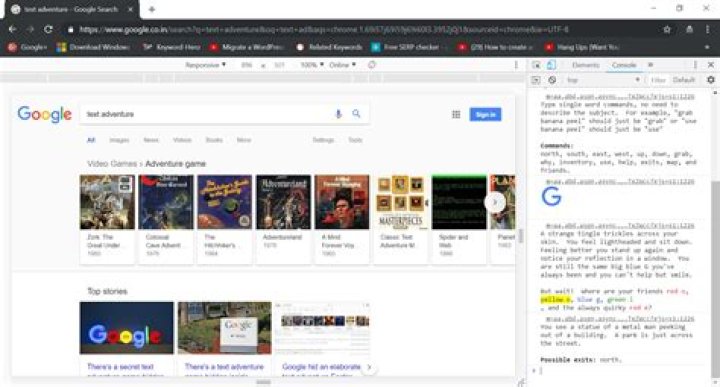This screenshot has width=720, height=387.
Task: Open The Hitchhiker's Guide card
Action: coord(225,219)
